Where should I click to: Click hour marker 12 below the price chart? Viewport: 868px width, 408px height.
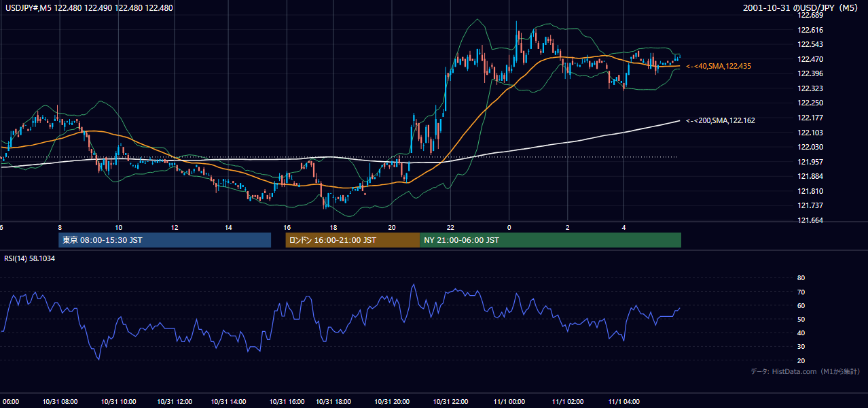point(175,227)
